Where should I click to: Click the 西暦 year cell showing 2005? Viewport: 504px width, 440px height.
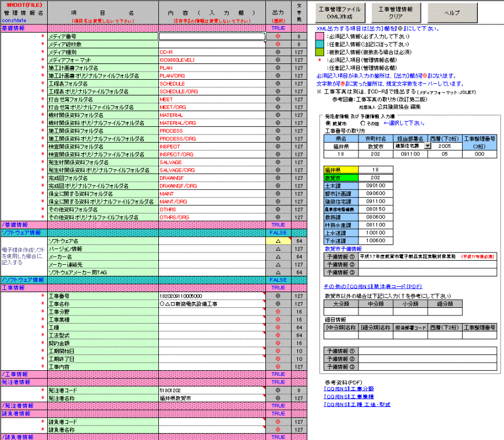click(x=445, y=146)
